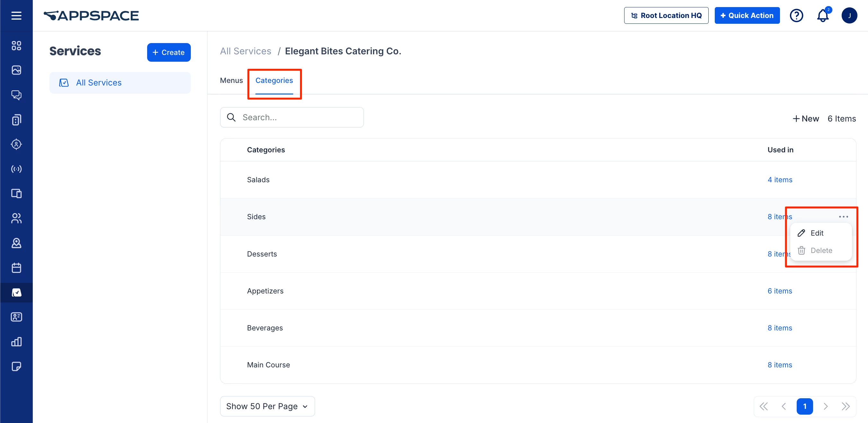The image size is (868, 423).
Task: Open notifications bell icon
Action: pos(822,15)
